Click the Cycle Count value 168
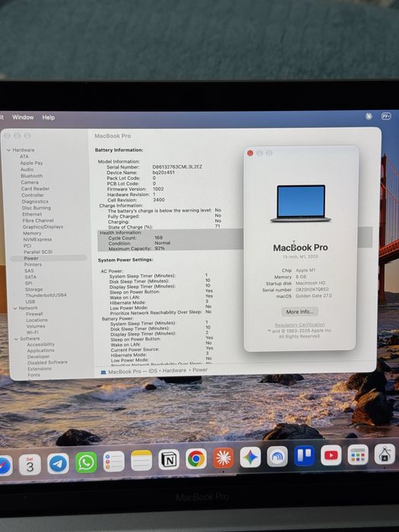This screenshot has width=399, height=532. click(158, 237)
